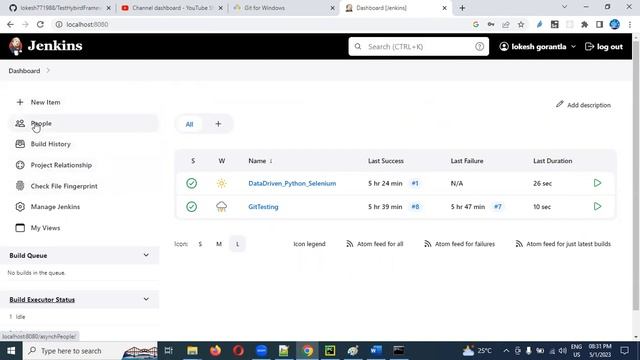Click the log out button
The width and height of the screenshot is (640, 360).
(604, 47)
